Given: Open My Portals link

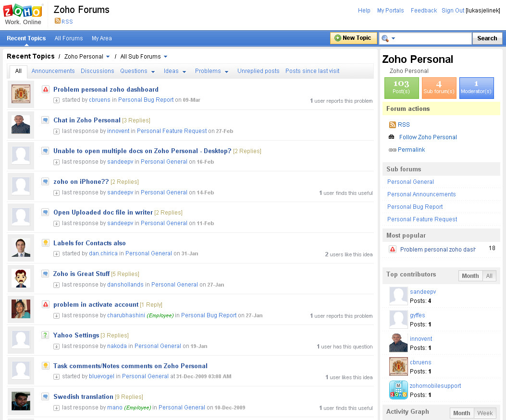Looking at the screenshot, I should coord(391,10).
